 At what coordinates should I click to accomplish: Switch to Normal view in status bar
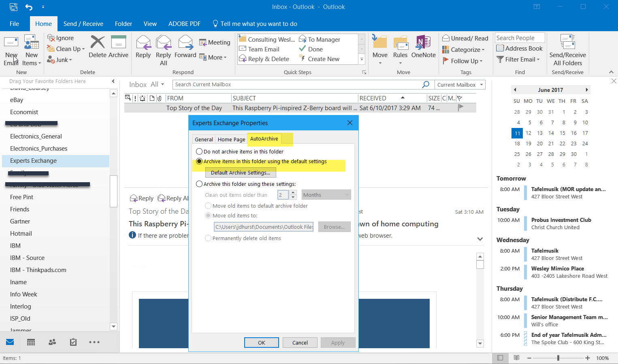(x=500, y=358)
